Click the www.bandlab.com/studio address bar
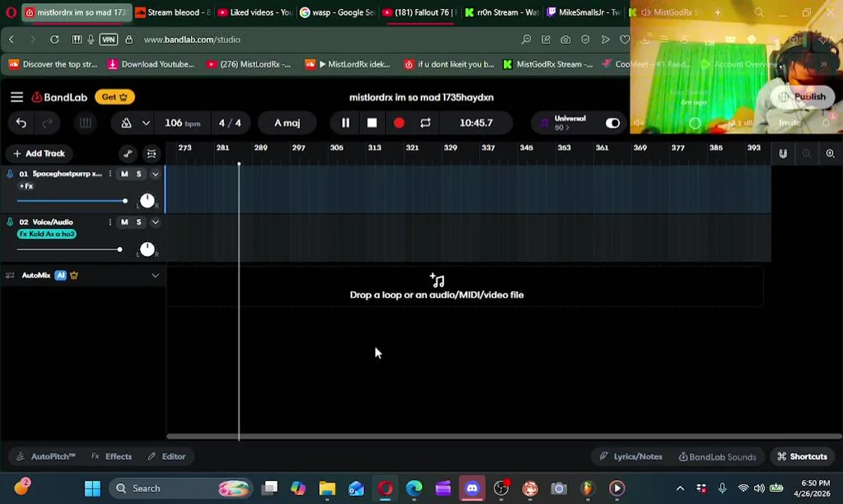Image resolution: width=843 pixels, height=504 pixels. (x=192, y=40)
